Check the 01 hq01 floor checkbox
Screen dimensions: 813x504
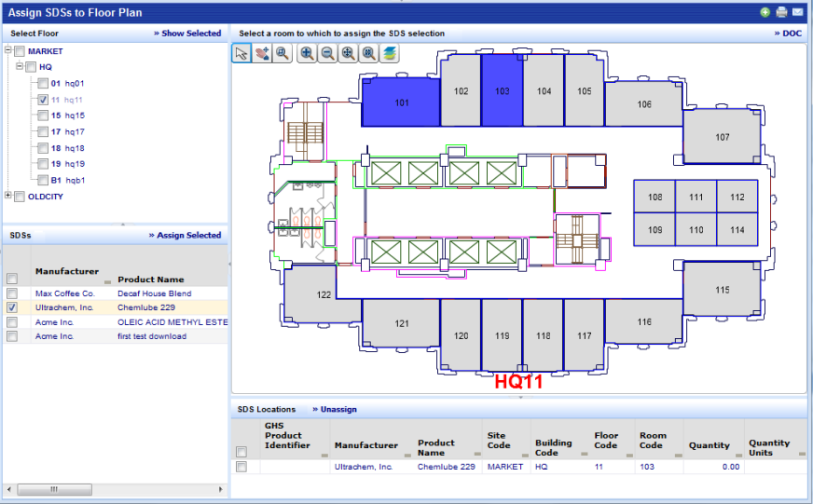tap(42, 84)
